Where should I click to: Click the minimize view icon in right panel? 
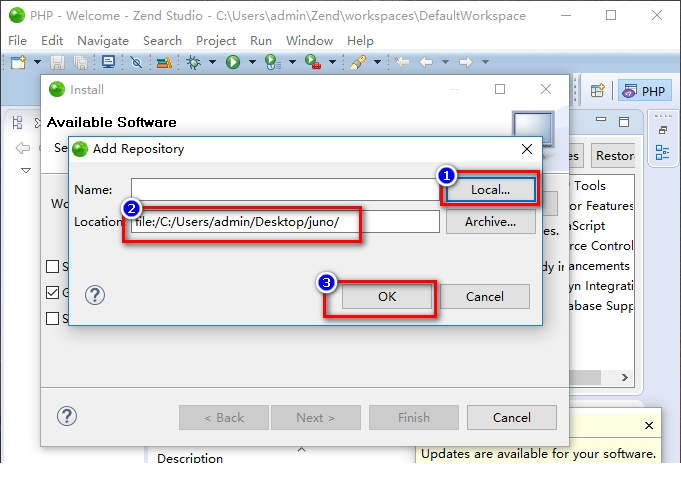tap(601, 119)
